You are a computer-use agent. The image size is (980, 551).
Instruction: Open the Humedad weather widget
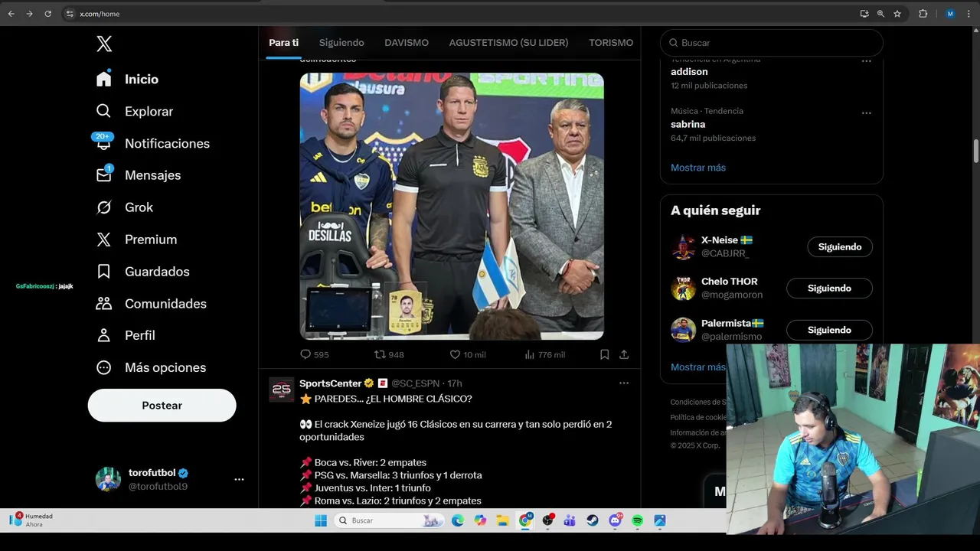pos(31,520)
